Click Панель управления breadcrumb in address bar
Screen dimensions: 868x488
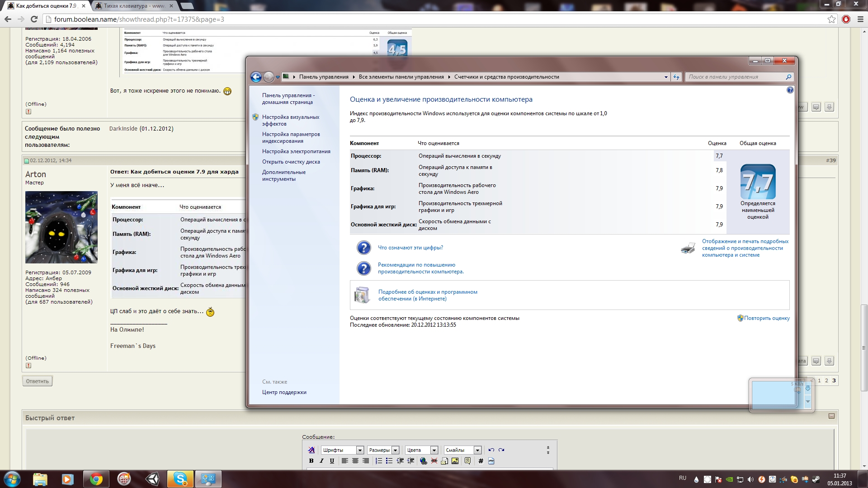tap(323, 77)
